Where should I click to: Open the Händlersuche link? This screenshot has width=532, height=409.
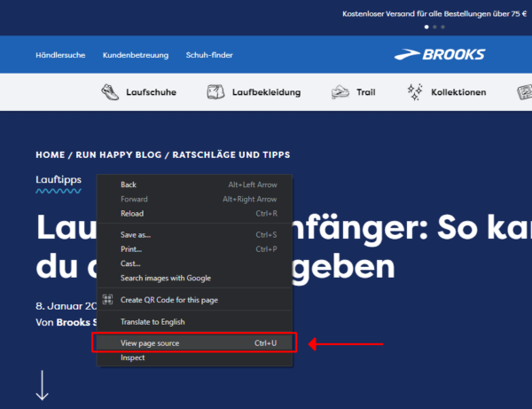tap(60, 55)
